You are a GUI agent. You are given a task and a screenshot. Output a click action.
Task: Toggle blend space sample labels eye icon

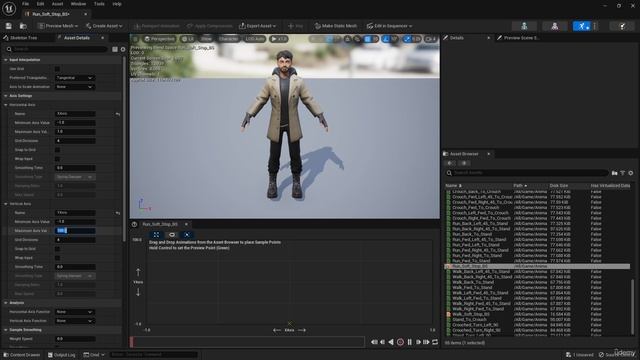click(x=172, y=235)
